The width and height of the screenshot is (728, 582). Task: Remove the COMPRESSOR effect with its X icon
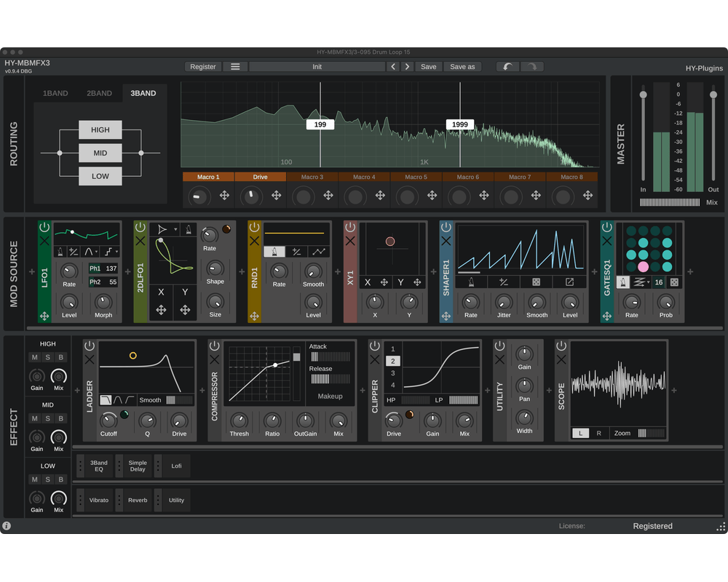point(215,359)
